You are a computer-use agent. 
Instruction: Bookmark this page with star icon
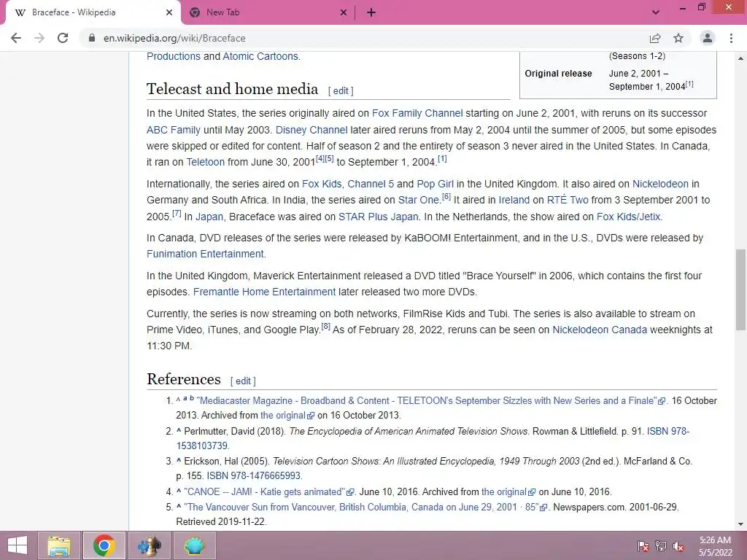[x=678, y=38]
